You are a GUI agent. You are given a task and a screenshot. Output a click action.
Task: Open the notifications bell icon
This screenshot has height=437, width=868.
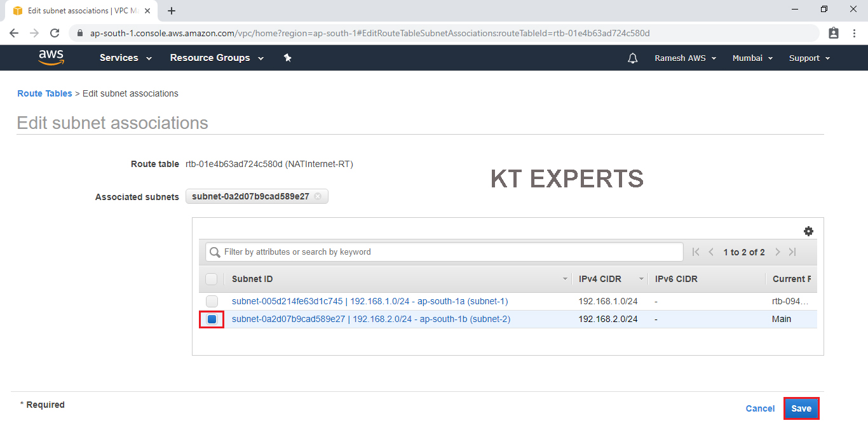click(x=632, y=58)
